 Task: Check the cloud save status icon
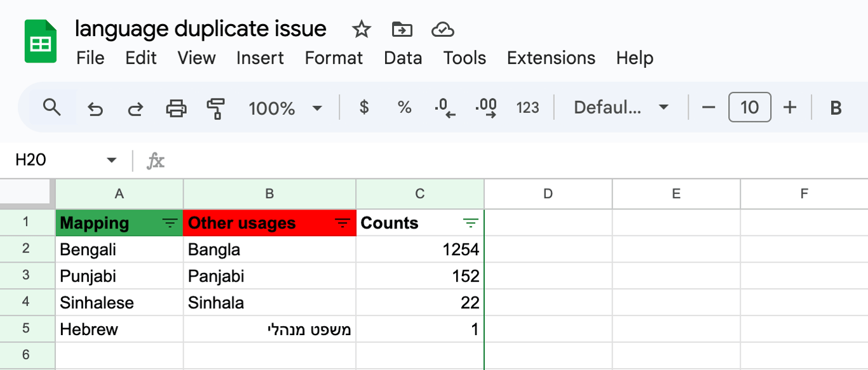[442, 29]
